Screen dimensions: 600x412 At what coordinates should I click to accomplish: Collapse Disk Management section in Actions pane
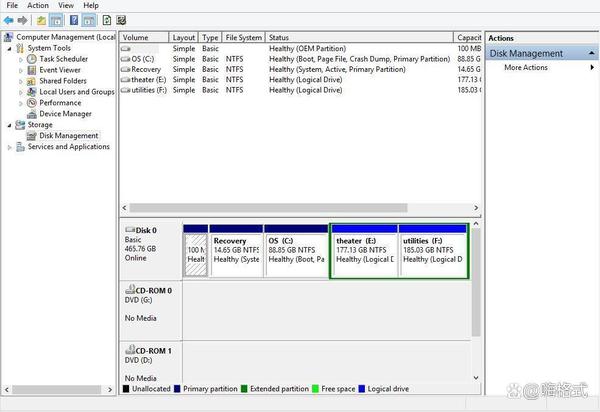pyautogui.click(x=592, y=53)
